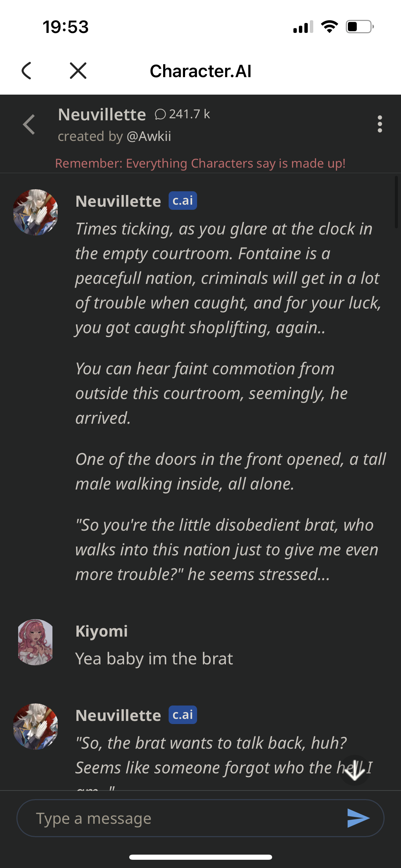The height and width of the screenshot is (868, 401).
Task: Tap the Wi-Fi status icon
Action: pos(329,27)
